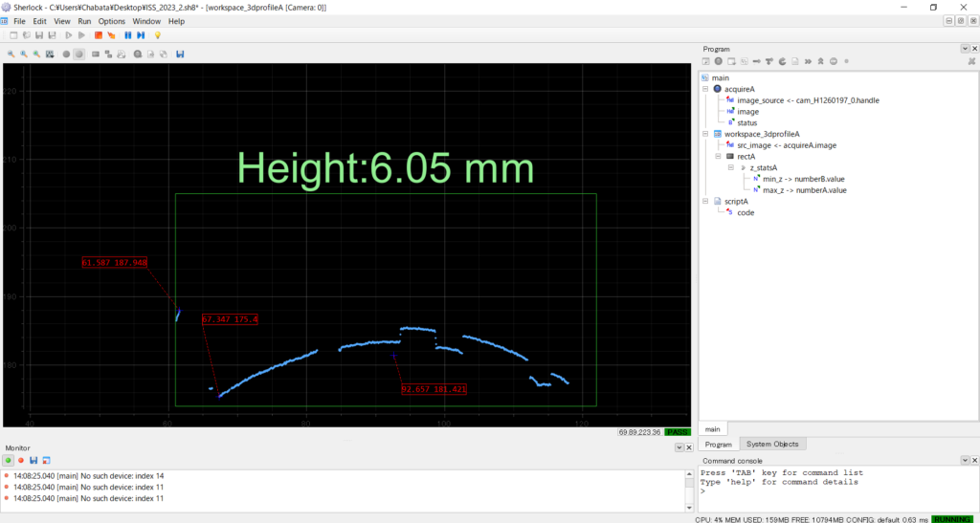980x523 pixels.
Task: Save the Monitor log with blue disk icon
Action: pyautogui.click(x=33, y=461)
